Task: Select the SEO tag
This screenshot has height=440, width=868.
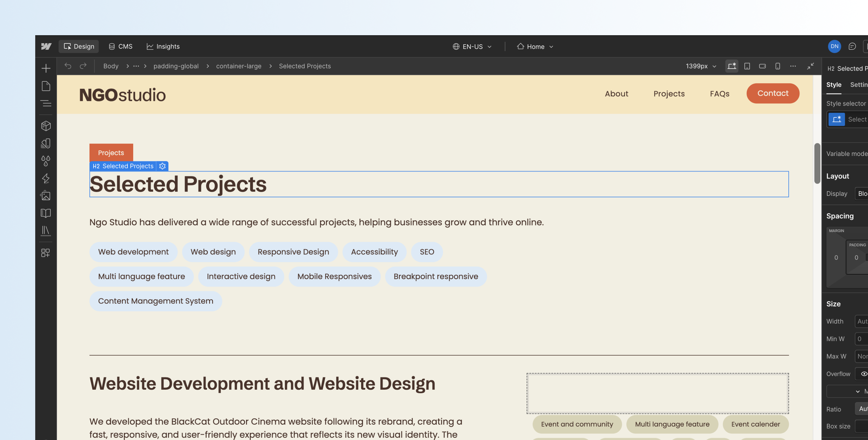Action: click(x=427, y=252)
